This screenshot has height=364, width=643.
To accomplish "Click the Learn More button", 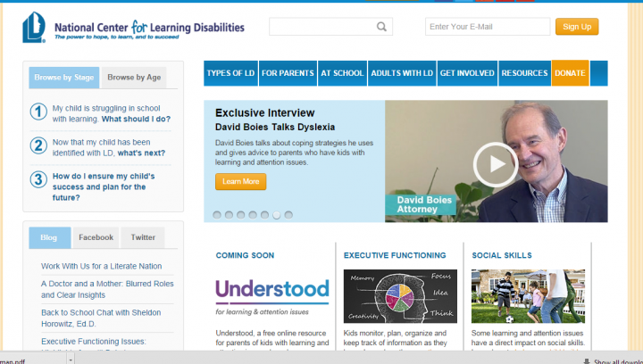I will point(241,181).
